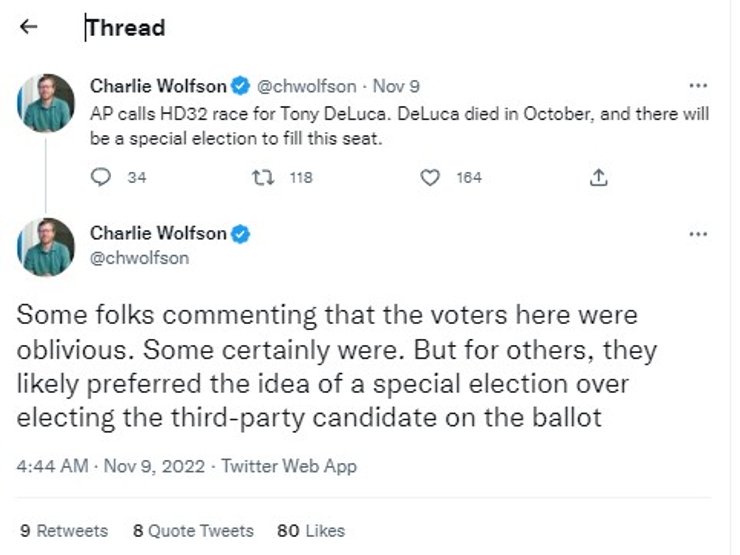Show the 80 Likes list
Viewport: 740px width, 555px height.
point(311,531)
